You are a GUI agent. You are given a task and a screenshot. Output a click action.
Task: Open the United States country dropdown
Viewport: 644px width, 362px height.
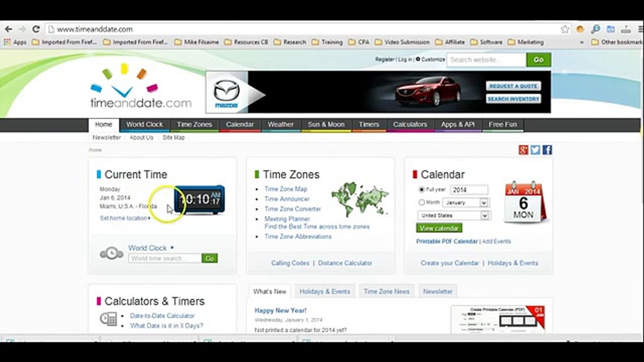[453, 215]
